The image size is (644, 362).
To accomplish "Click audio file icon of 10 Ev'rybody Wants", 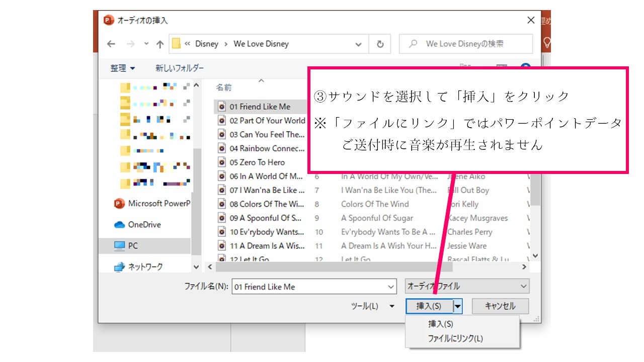I will [x=222, y=232].
